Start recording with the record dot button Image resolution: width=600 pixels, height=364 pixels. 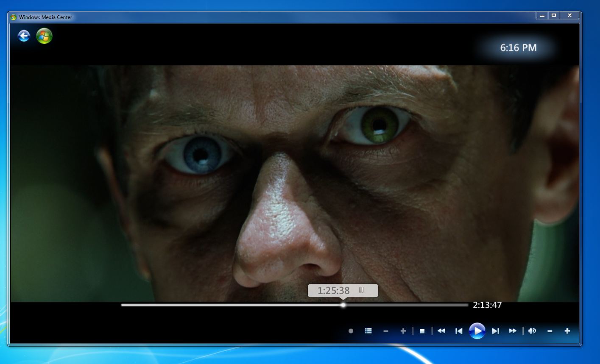(351, 331)
